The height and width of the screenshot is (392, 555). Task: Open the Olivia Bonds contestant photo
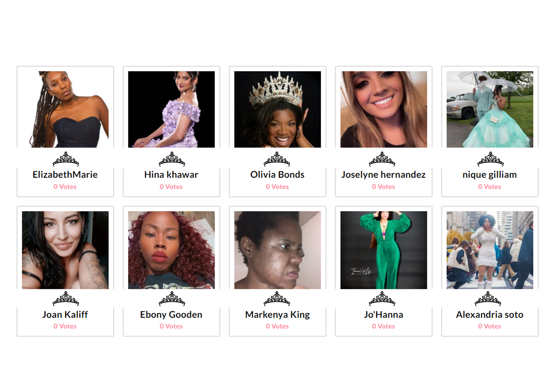(277, 109)
